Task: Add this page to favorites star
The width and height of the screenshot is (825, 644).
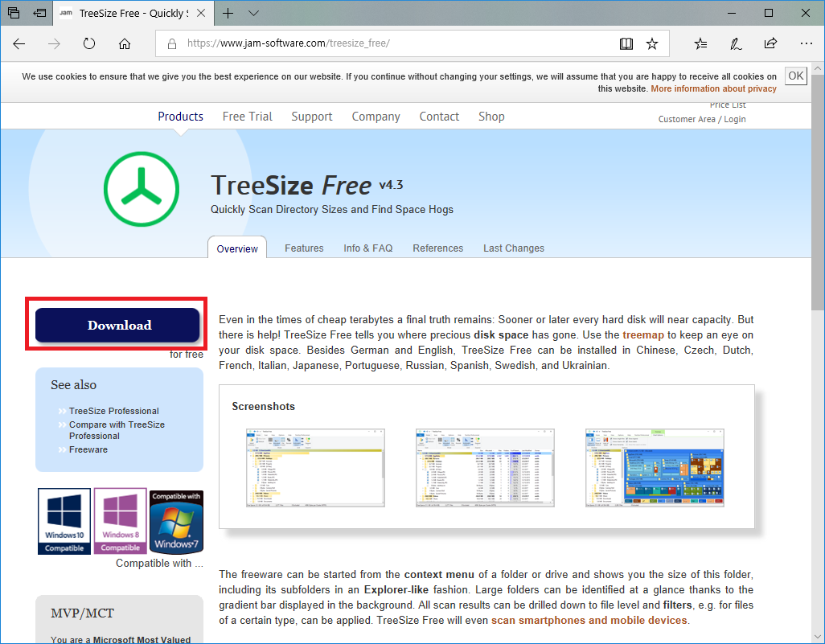Action: pos(652,43)
